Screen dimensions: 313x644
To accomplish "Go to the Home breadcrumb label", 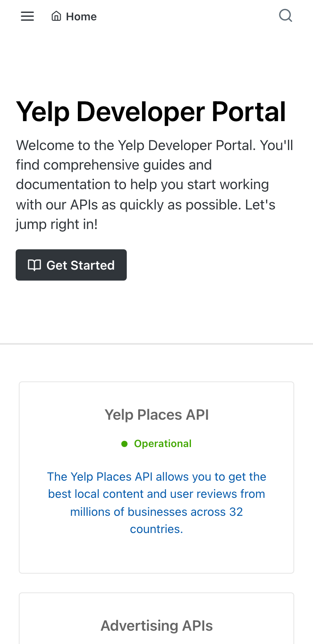I will coord(81,16).
